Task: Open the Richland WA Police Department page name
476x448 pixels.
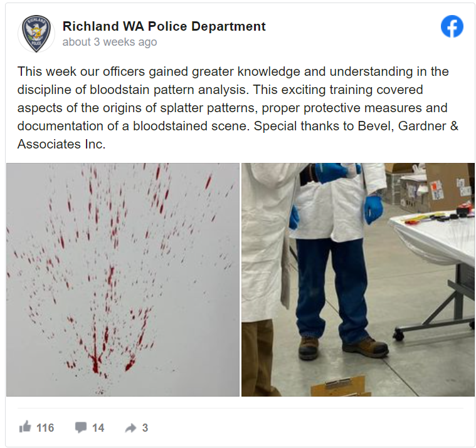Action: pos(164,26)
